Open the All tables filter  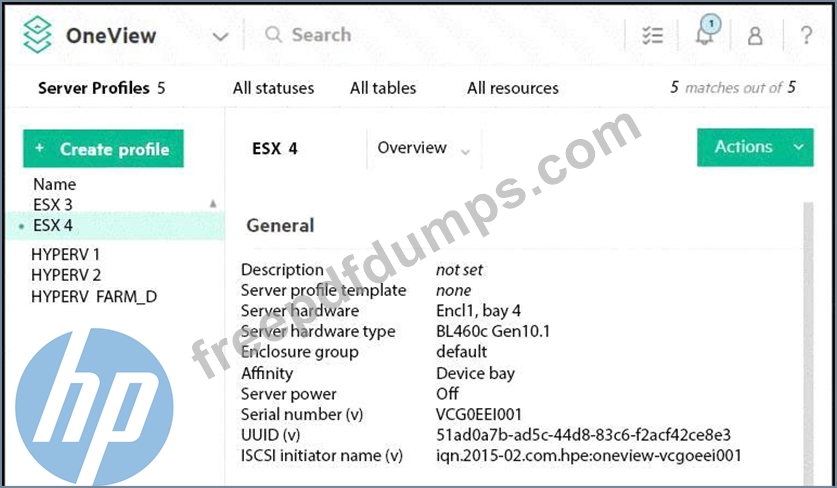point(383,88)
